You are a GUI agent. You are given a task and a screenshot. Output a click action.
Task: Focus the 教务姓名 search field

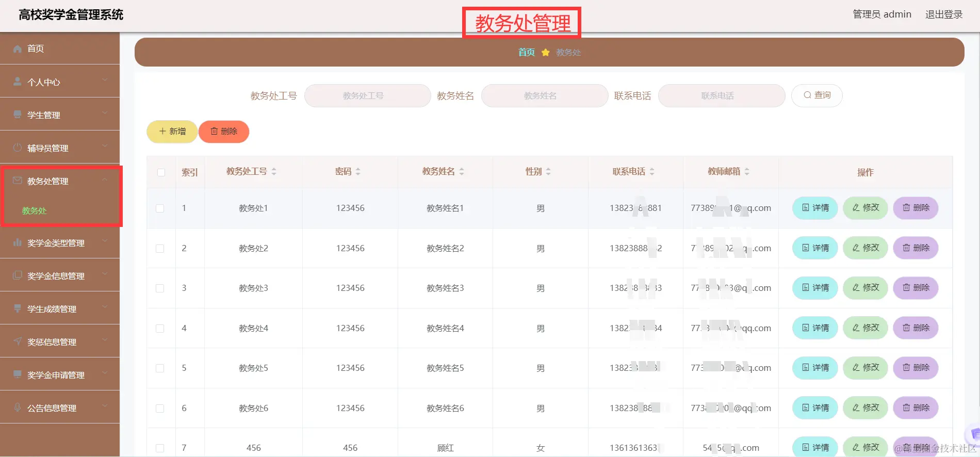pos(545,95)
